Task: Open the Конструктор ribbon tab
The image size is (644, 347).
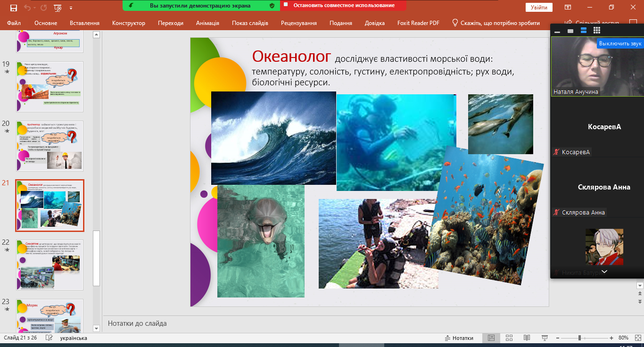Action: coord(129,23)
